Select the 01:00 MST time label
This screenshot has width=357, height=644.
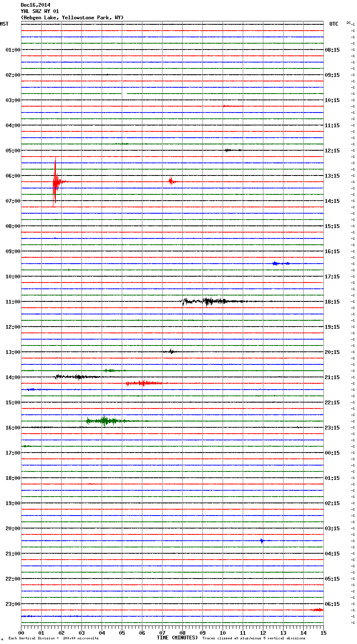click(x=13, y=50)
